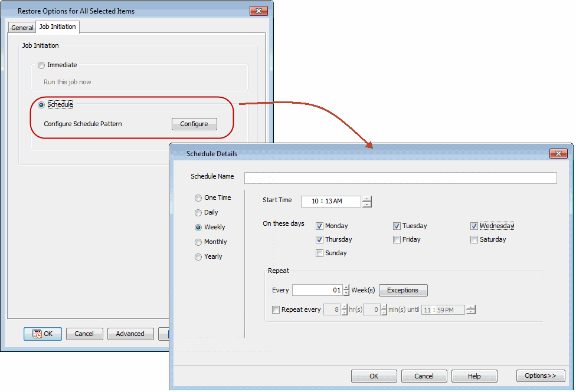Raise the hr(s) value in Repeat section
Image resolution: width=576 pixels, height=392 pixels.
[x=345, y=307]
